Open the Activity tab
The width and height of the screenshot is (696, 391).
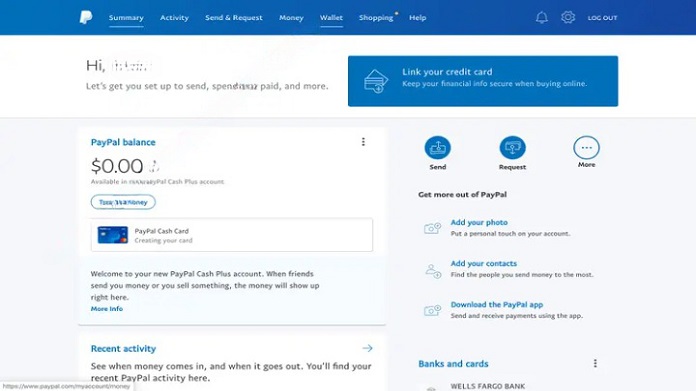pos(174,18)
